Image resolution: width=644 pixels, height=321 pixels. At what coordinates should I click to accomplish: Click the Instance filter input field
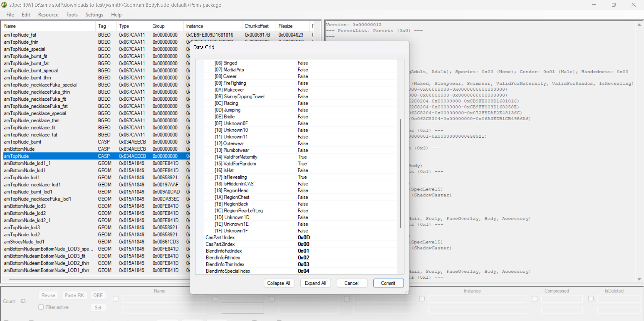(477, 299)
